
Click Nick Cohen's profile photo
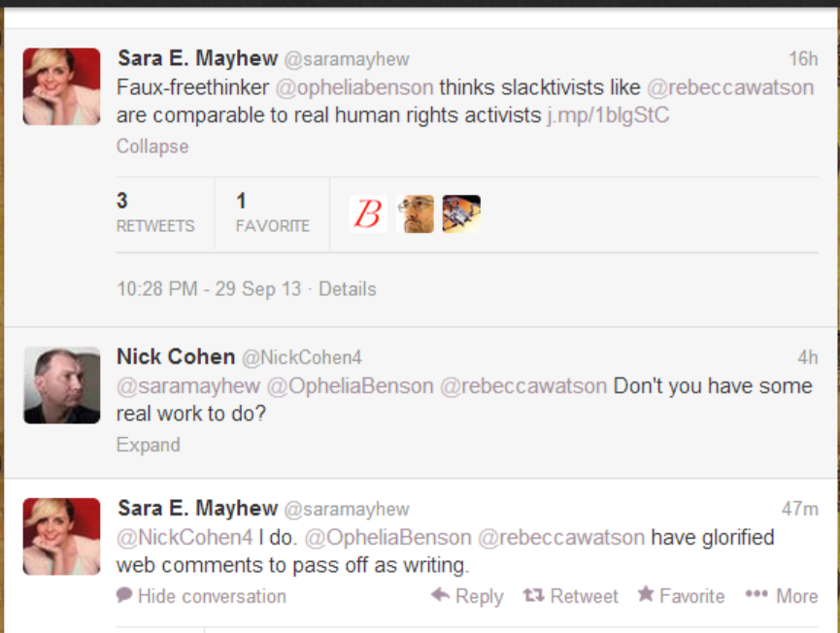[61, 385]
